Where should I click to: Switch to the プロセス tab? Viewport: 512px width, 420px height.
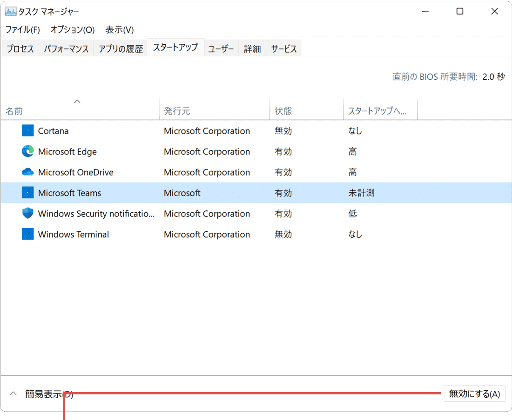coord(20,49)
